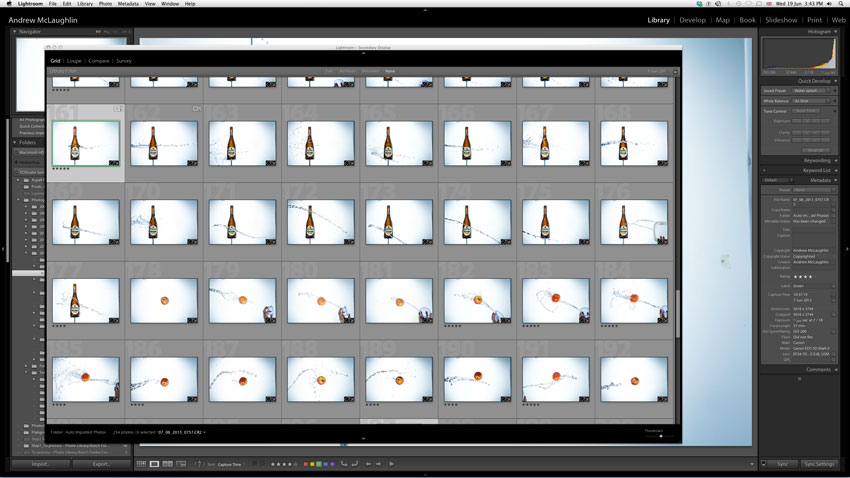The height and width of the screenshot is (478, 850).
Task: Open the Library menu in menu bar
Action: [x=85, y=4]
